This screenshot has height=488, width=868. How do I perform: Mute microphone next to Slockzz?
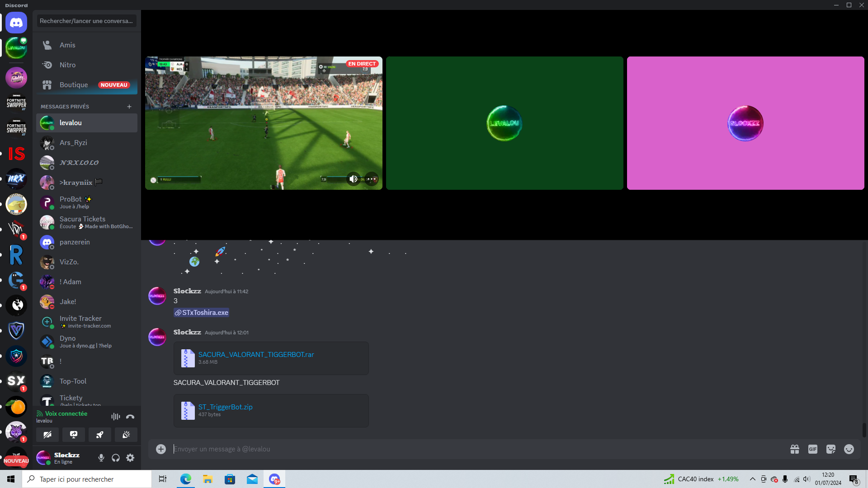point(101,458)
